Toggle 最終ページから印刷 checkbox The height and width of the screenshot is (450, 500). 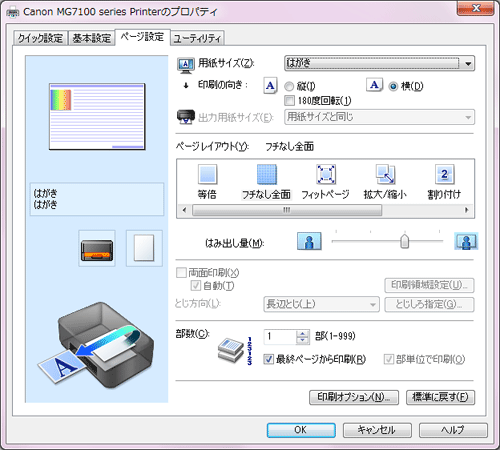tap(269, 359)
